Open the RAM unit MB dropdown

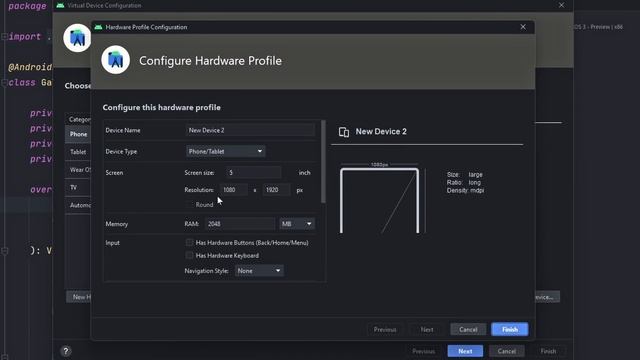pyautogui.click(x=297, y=224)
